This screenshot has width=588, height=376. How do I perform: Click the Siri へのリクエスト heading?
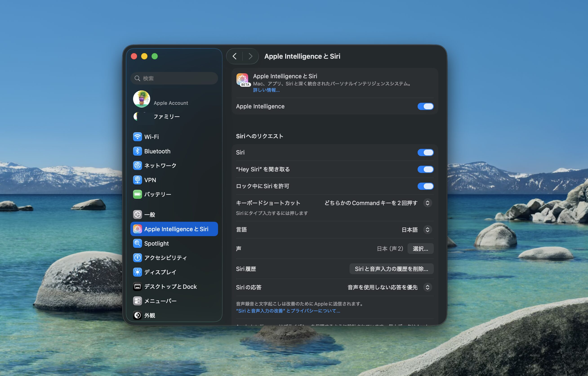tap(260, 136)
